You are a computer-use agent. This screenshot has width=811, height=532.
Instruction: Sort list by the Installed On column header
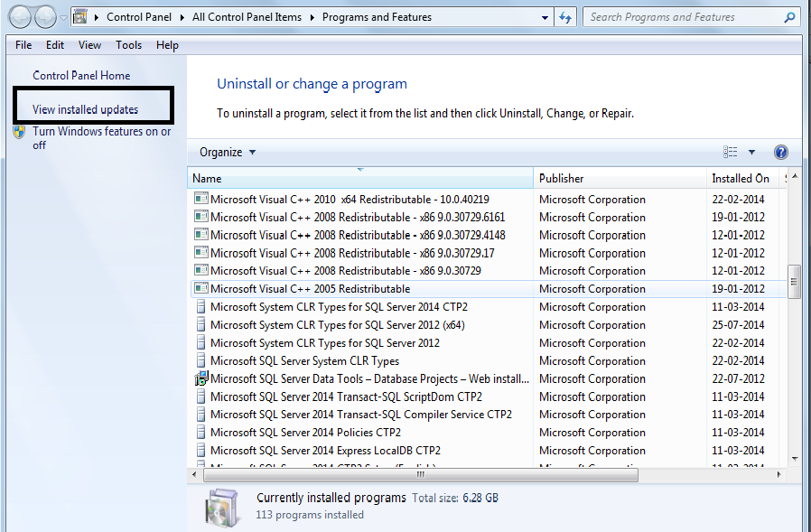tap(742, 178)
